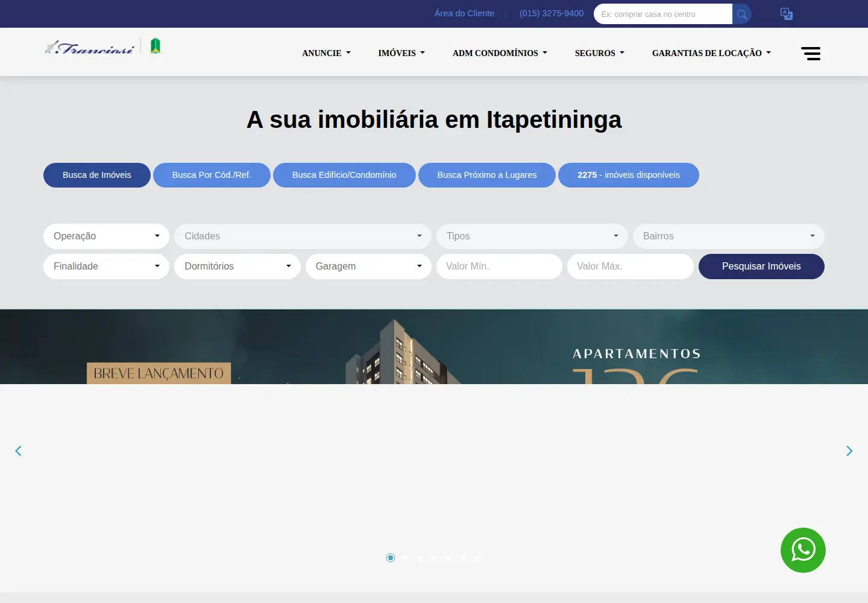Click the Breve Lançamento banner image
This screenshot has width=868, height=603.
[x=434, y=347]
